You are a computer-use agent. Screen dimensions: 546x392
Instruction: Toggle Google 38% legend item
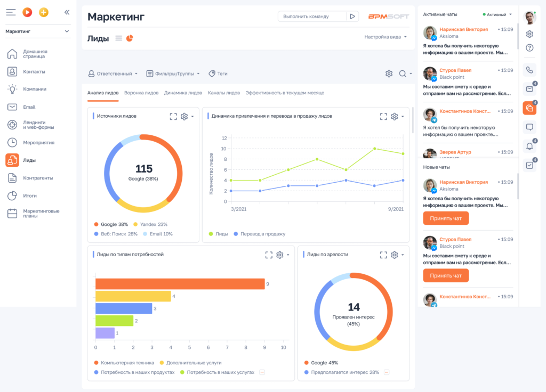coord(111,224)
